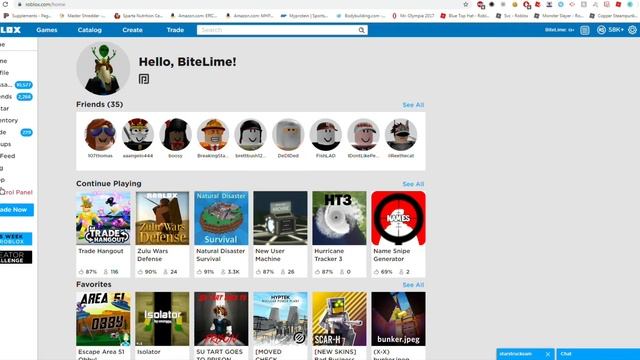The height and width of the screenshot is (360, 640).
Task: Open the Hyptek nuclear power plant favorite
Action: tap(280, 325)
